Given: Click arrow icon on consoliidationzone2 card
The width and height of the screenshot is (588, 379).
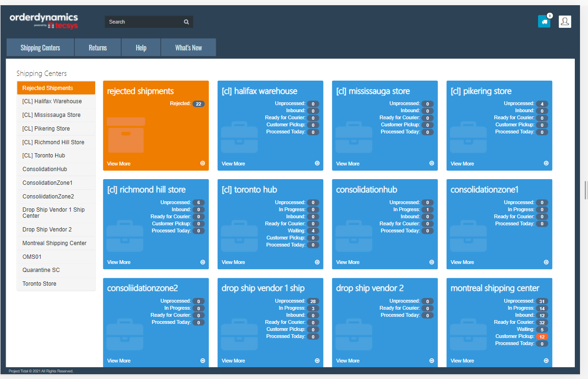Looking at the screenshot, I should click(203, 360).
